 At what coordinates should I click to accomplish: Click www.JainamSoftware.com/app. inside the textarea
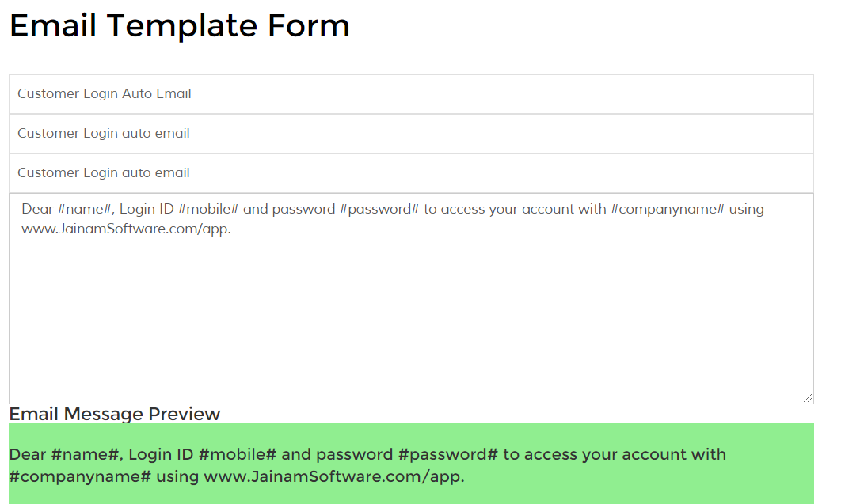[126, 229]
